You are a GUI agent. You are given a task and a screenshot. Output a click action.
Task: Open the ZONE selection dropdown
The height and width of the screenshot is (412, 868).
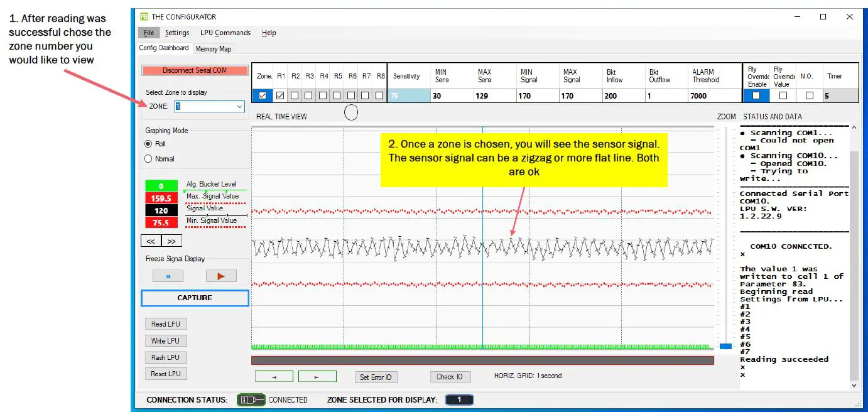239,106
